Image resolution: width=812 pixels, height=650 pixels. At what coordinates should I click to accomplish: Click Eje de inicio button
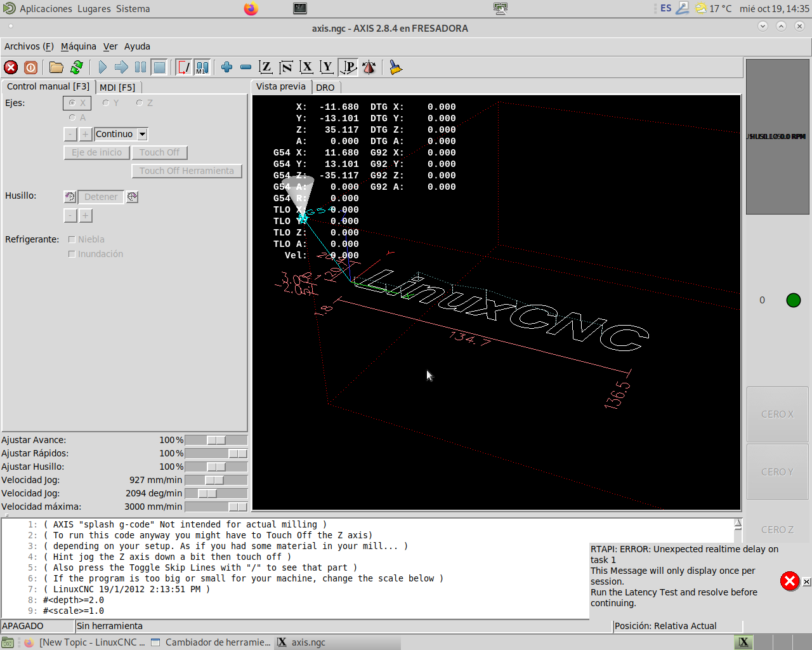pos(97,152)
